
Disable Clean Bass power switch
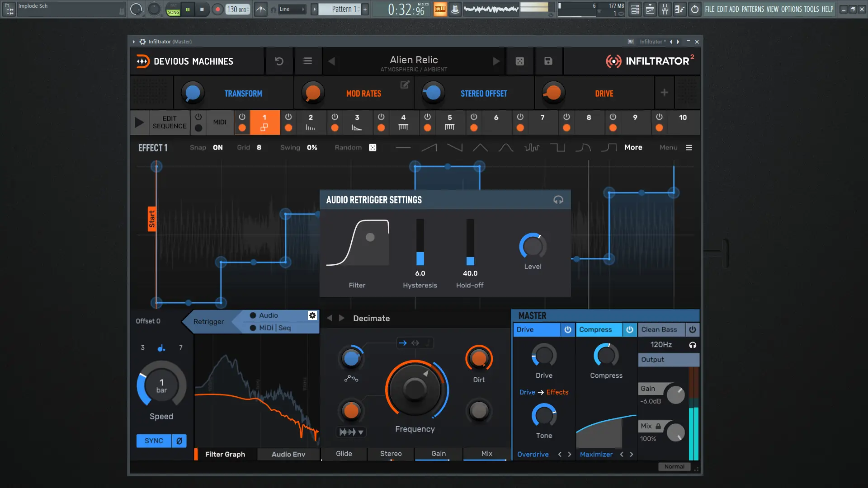[x=692, y=330]
